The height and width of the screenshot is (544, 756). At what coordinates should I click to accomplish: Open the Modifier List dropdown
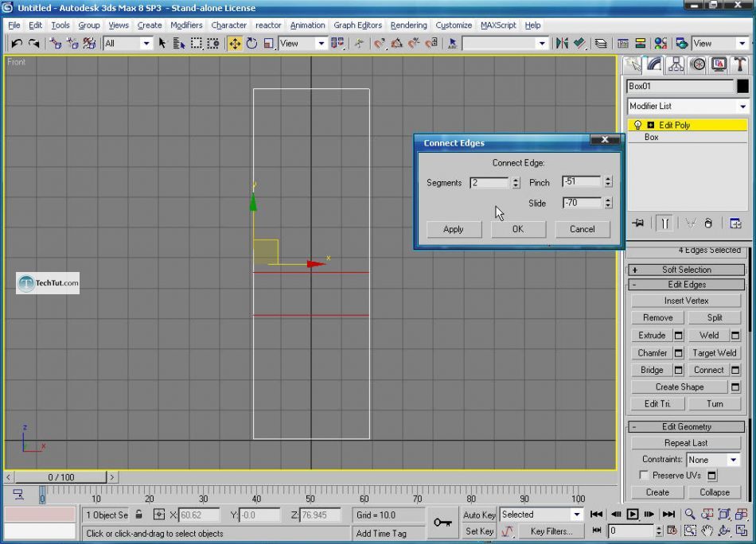[x=688, y=106]
